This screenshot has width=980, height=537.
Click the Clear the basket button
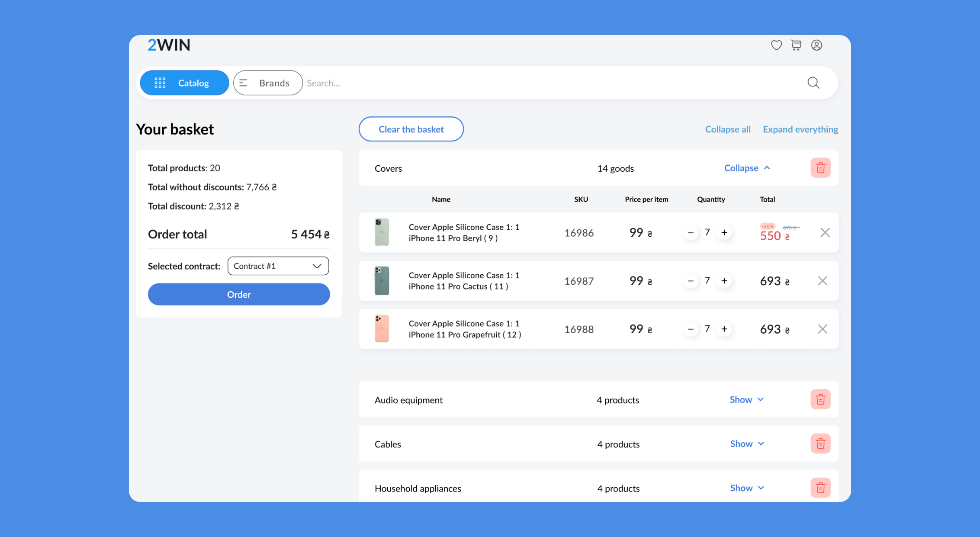(x=411, y=129)
